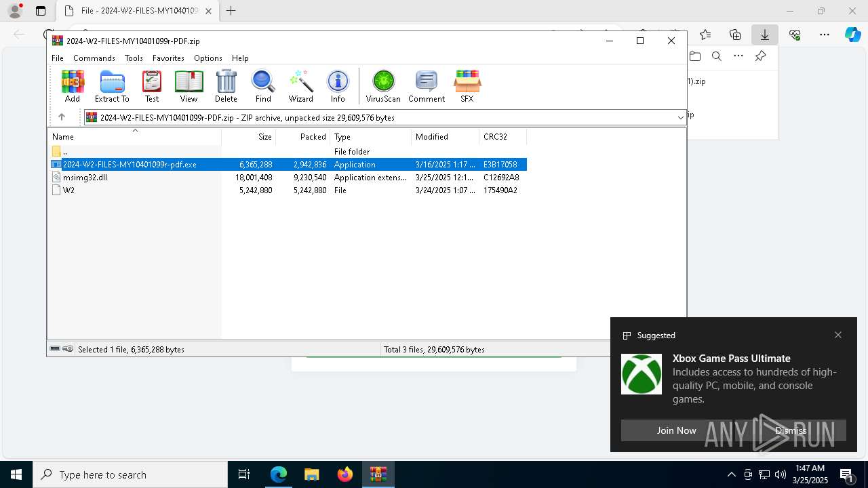The image size is (868, 488).
Task: Click CRC32 value 175490A2
Action: click(x=500, y=190)
